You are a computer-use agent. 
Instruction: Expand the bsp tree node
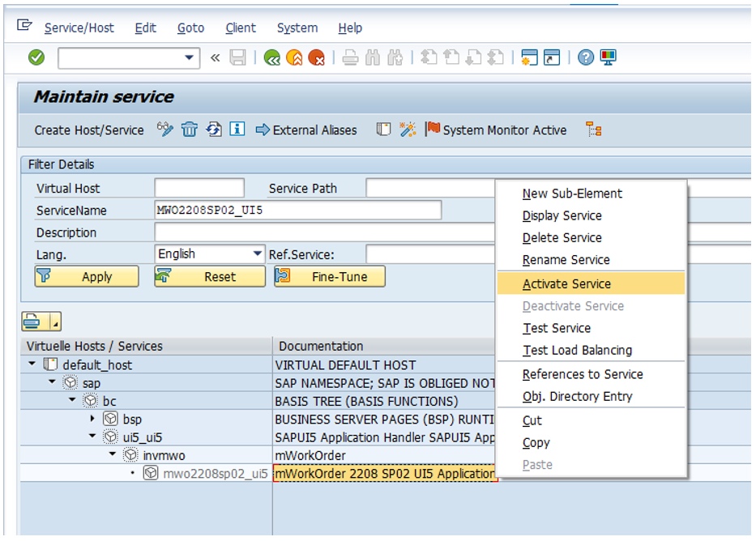coord(92,419)
